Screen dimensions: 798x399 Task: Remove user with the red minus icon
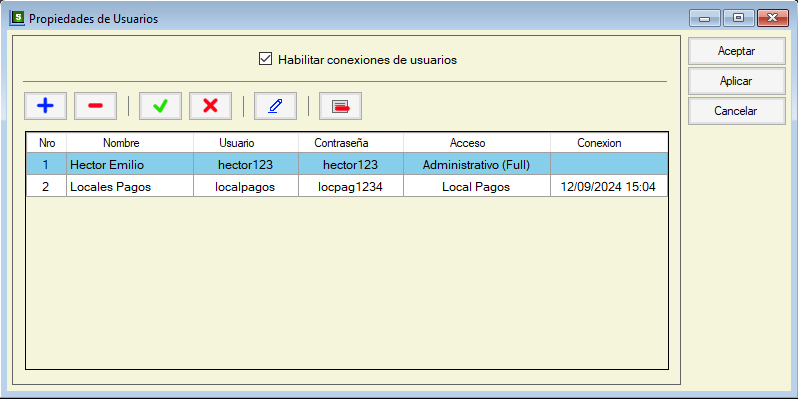[95, 106]
